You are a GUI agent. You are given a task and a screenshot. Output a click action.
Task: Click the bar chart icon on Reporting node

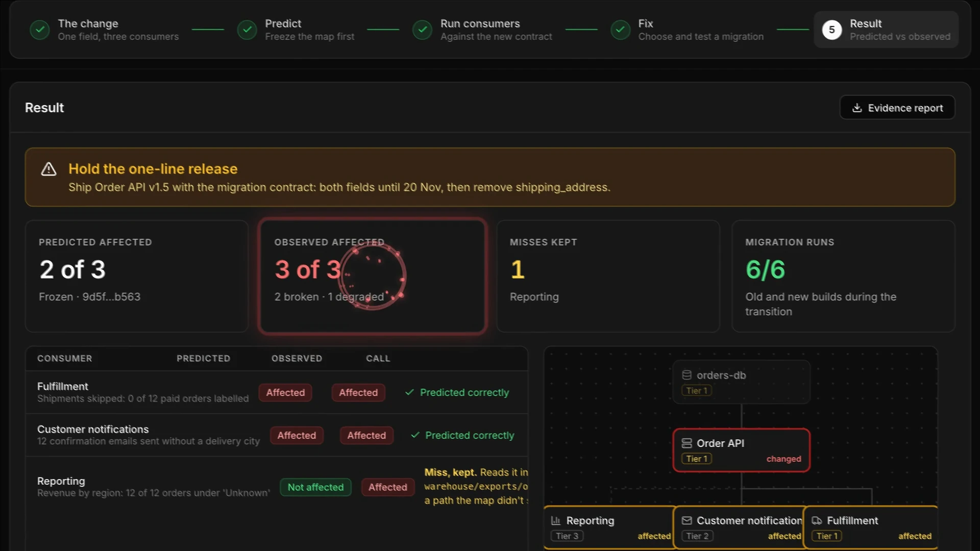pyautogui.click(x=556, y=520)
